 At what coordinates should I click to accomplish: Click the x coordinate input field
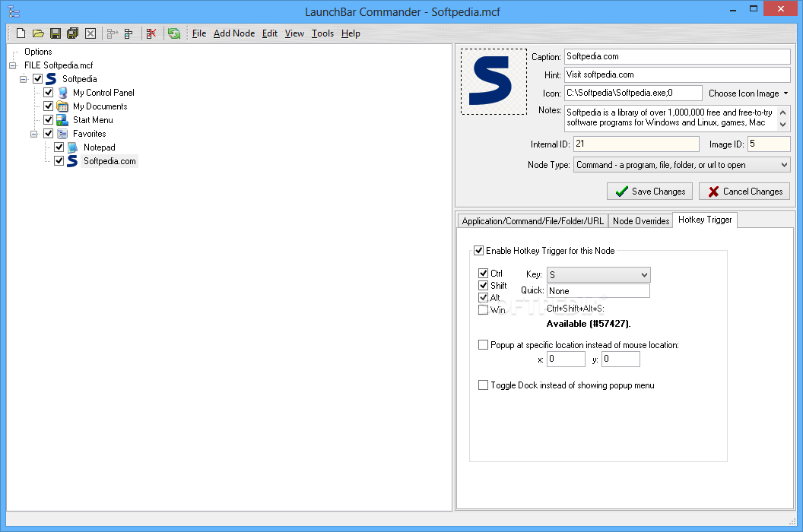coord(566,359)
